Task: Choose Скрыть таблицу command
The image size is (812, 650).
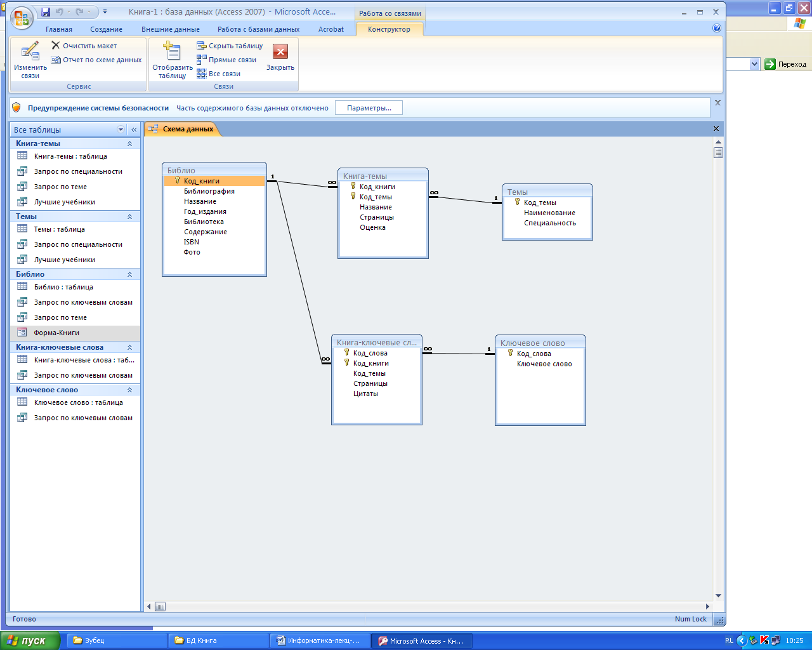Action: click(x=230, y=46)
